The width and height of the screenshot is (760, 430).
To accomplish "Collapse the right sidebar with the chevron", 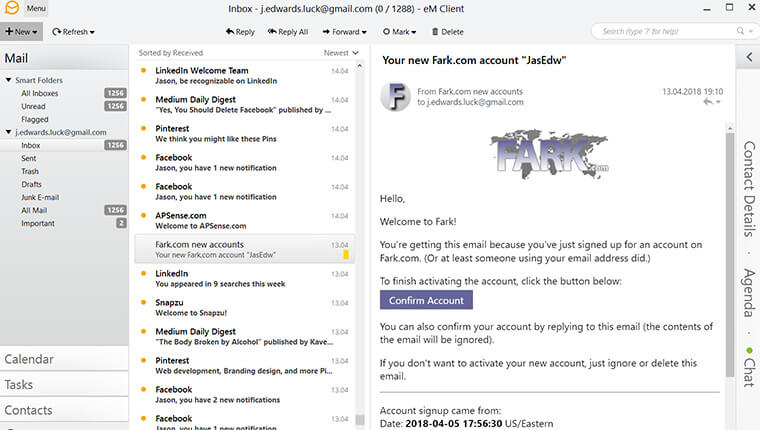I will 749,57.
